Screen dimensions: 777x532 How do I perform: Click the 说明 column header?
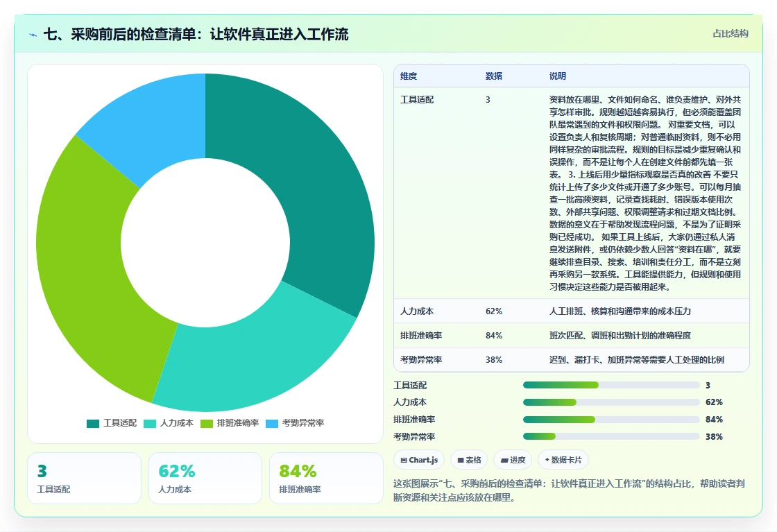[558, 76]
